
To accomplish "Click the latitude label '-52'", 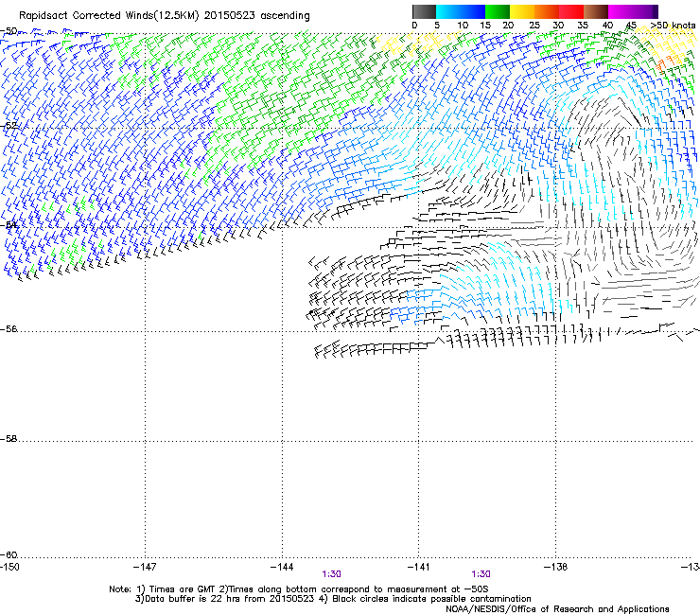I will 9,126.
